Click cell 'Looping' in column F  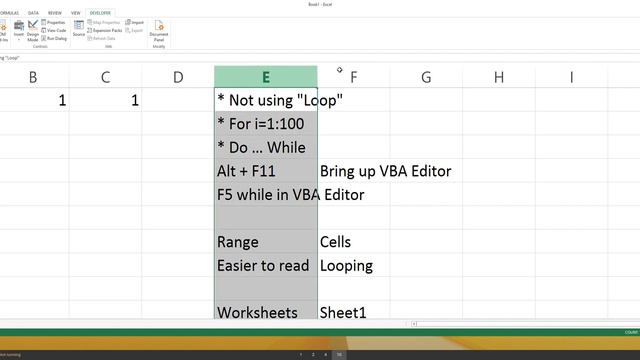tap(353, 266)
